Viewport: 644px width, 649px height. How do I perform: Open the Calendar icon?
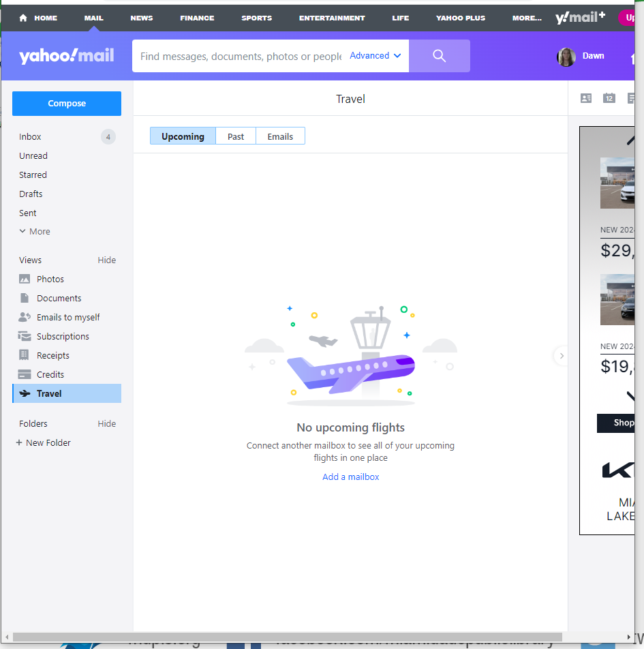coord(609,98)
